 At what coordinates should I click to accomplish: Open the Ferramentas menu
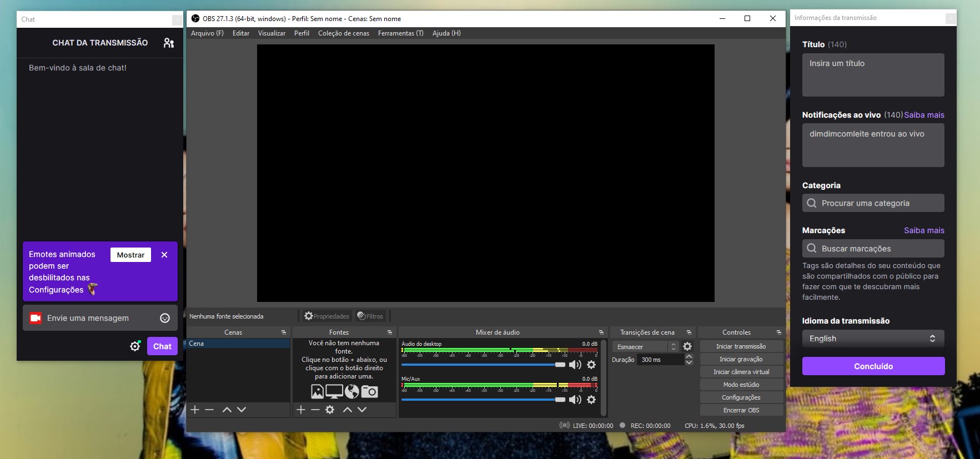click(x=400, y=33)
